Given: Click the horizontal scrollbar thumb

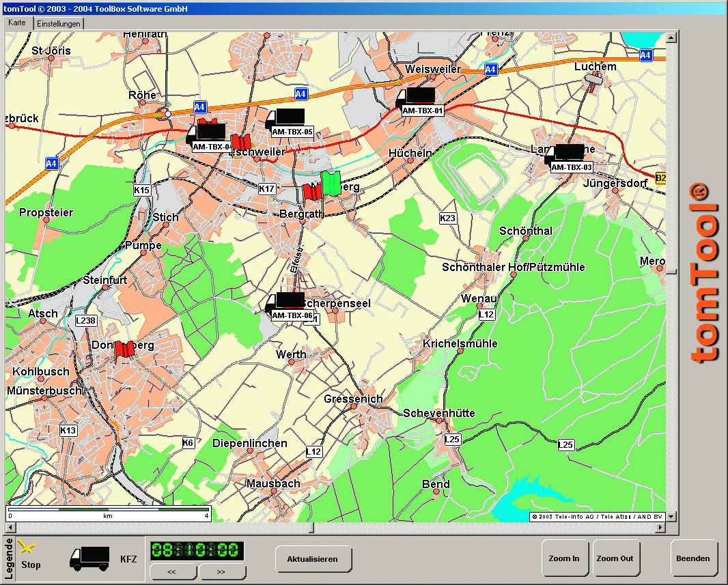Looking at the screenshot, I should [311, 528].
